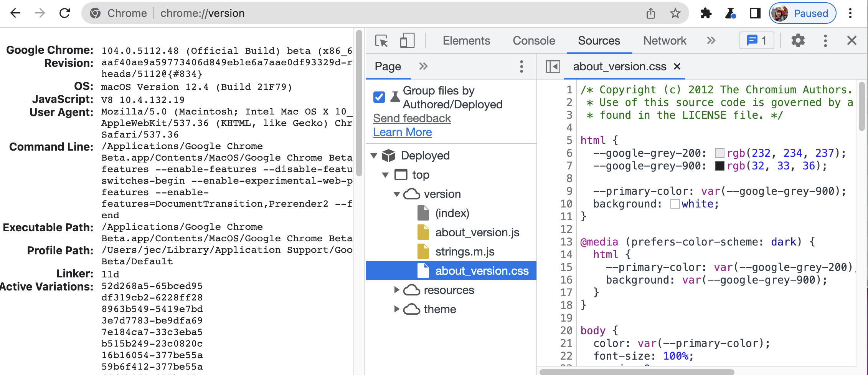Reload the chrome://version page

coord(64,13)
